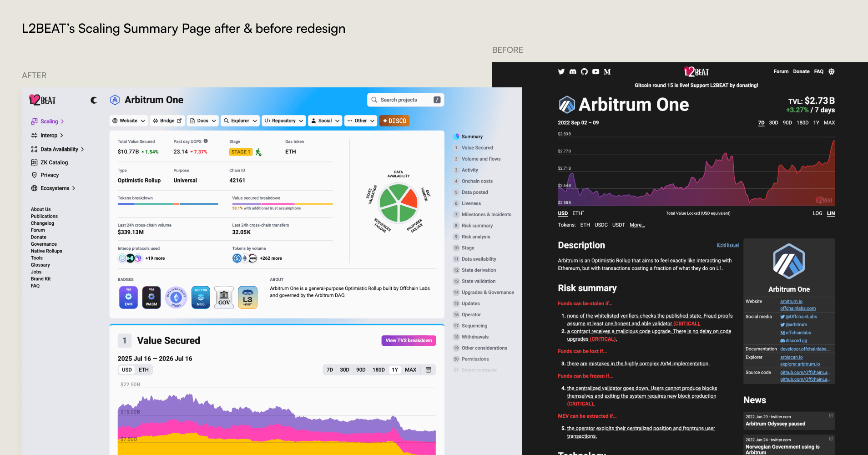The height and width of the screenshot is (455, 868).
Task: Open the Gitcoin round 15 donation banner
Action: click(x=696, y=86)
